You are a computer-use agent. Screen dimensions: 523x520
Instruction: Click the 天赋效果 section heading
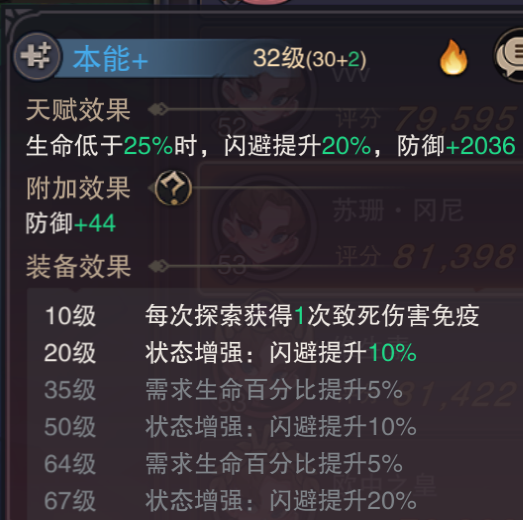(78, 110)
